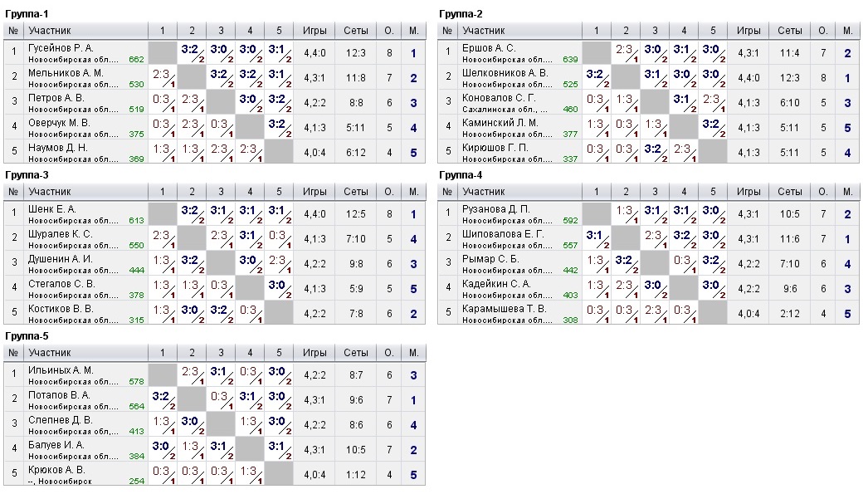The image size is (868, 494).
Task: Click player name Крюков А. В.
Action: click(x=56, y=469)
